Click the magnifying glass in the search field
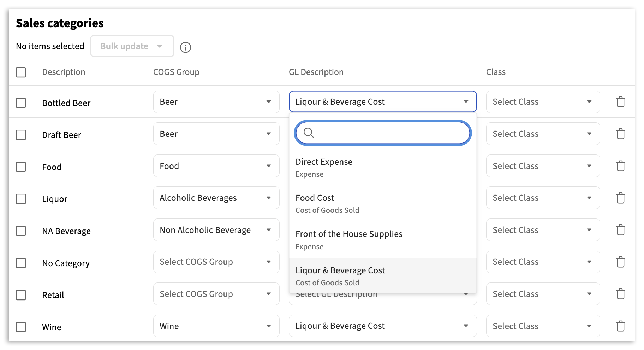The height and width of the screenshot is (350, 644). (x=310, y=133)
